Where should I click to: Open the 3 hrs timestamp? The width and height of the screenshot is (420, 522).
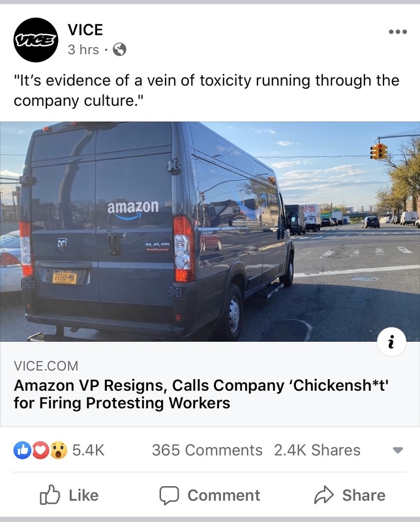point(83,50)
